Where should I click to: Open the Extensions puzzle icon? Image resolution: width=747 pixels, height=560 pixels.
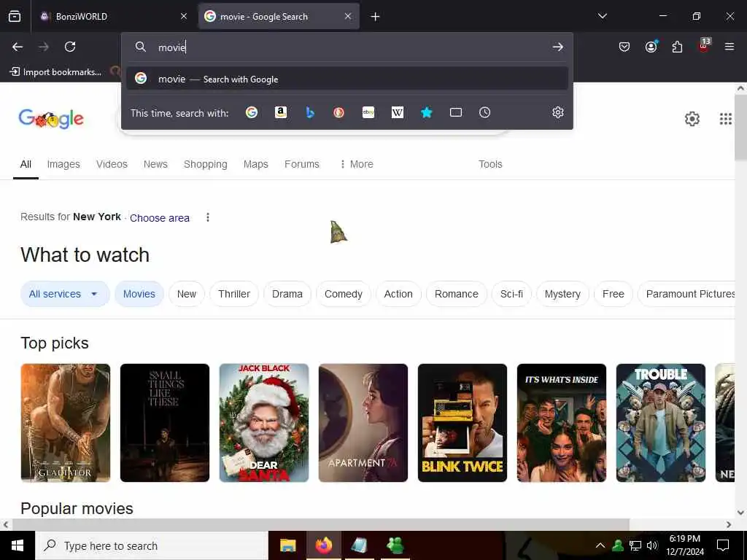point(677,47)
